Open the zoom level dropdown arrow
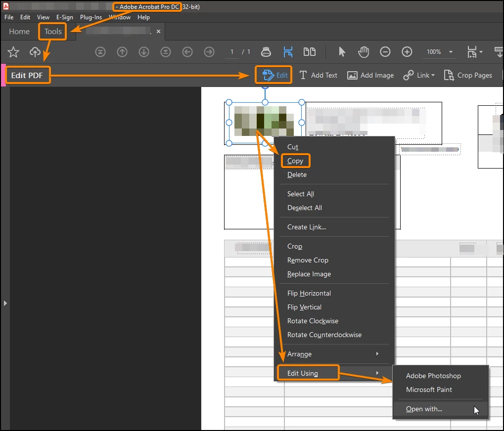Image resolution: width=504 pixels, height=431 pixels. [451, 52]
